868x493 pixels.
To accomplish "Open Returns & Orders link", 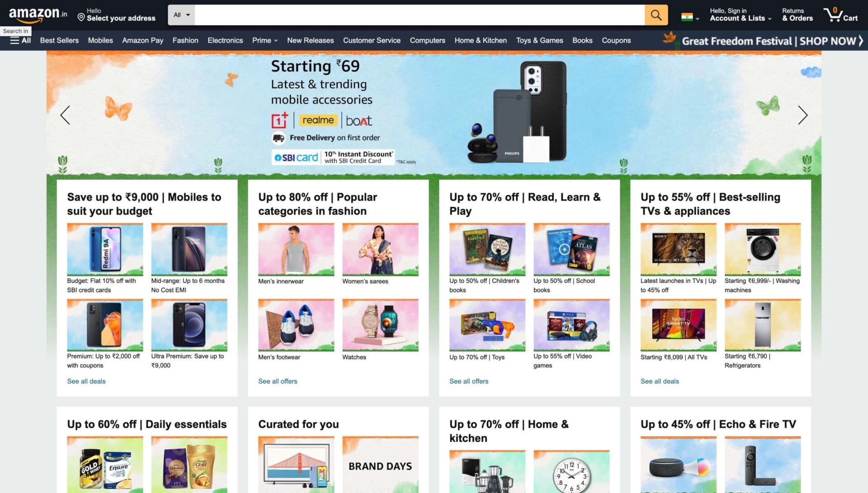I will [x=797, y=15].
